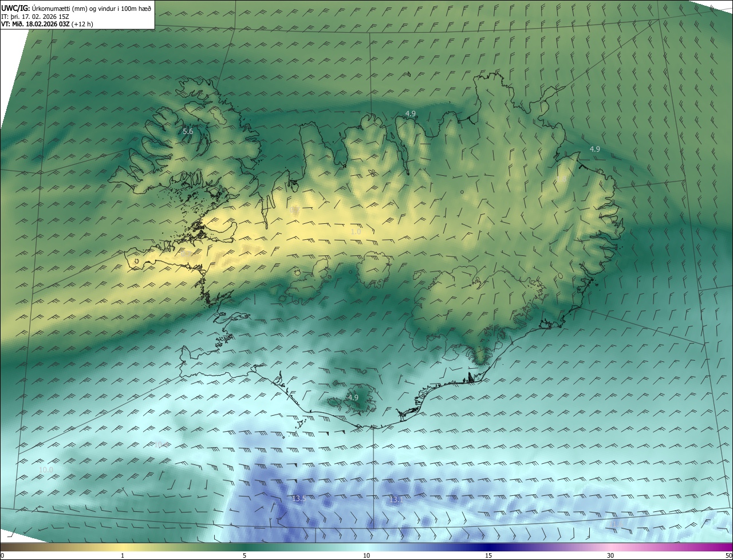Click the 10.0 value label over the southwest ocean

click(46, 470)
